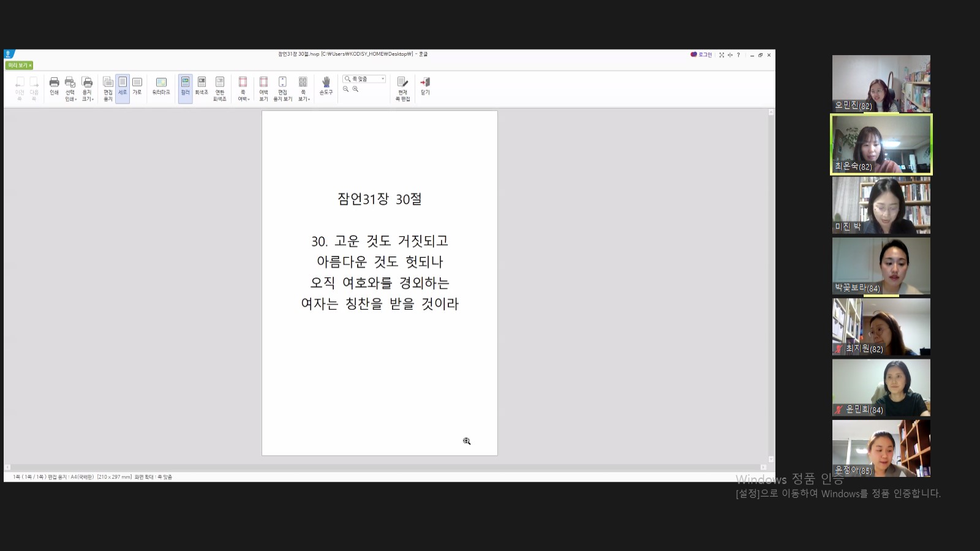The image size is (980, 551).
Task: Click the zoom out magnifier icon
Action: coord(346,89)
